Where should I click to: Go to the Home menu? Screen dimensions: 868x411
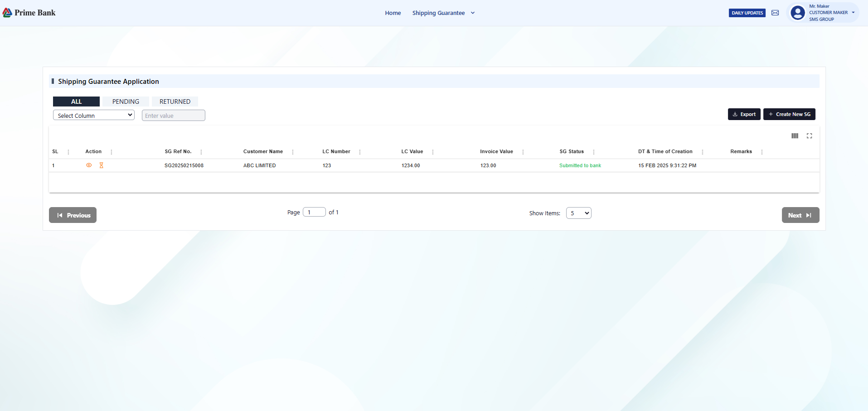(393, 13)
